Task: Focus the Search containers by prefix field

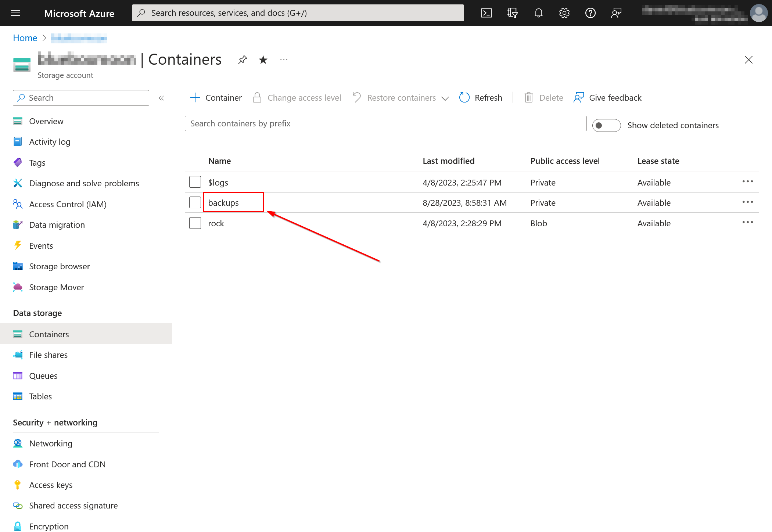Action: [385, 123]
